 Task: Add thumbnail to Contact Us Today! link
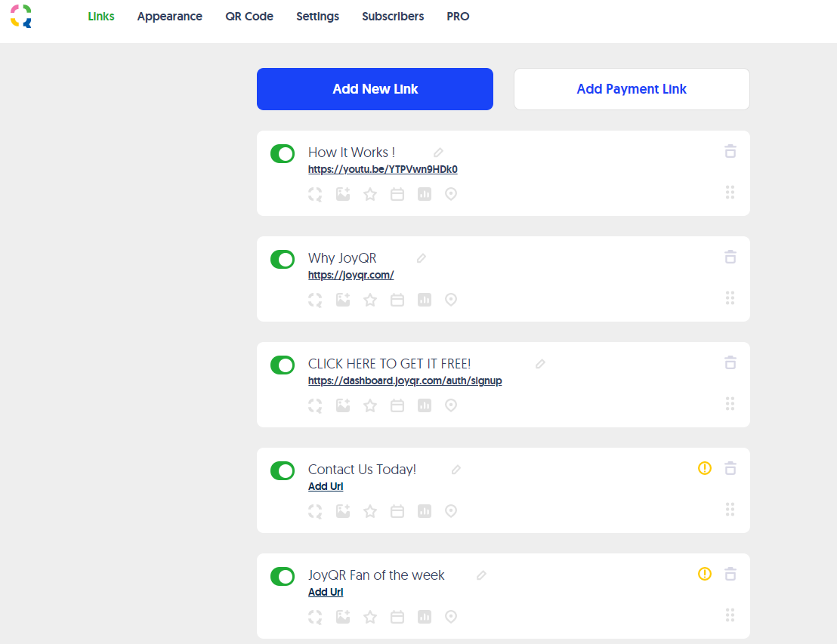pos(343,511)
